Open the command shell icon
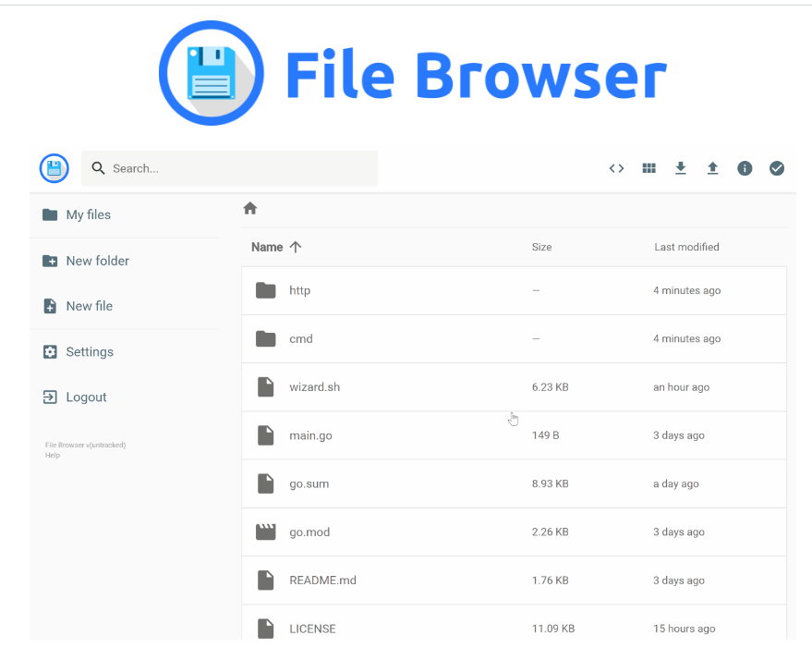Image resolution: width=812 pixels, height=648 pixels. 616,168
